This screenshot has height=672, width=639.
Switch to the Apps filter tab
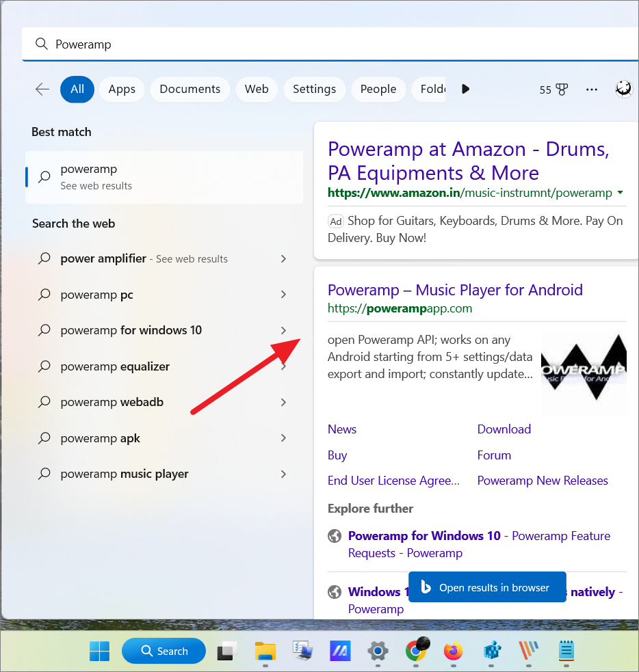[122, 89]
